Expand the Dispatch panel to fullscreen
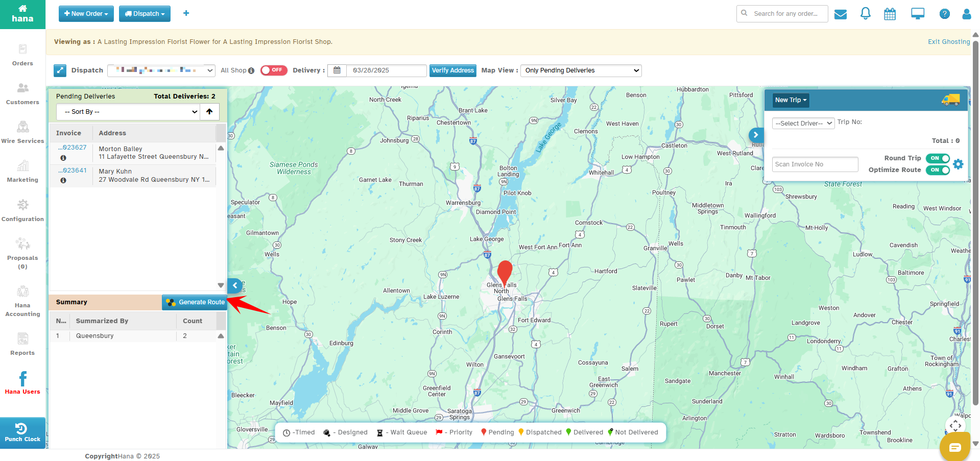This screenshot has width=980, height=461. [60, 70]
